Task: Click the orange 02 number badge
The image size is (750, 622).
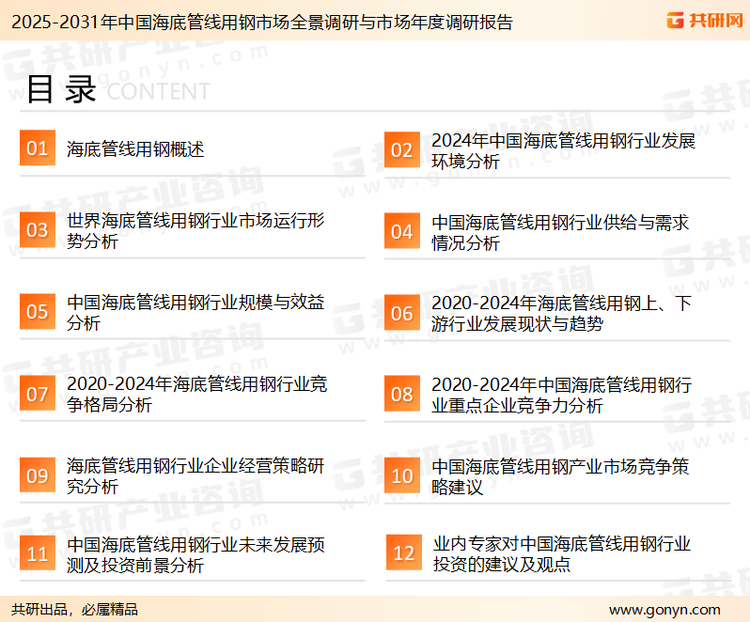Action: pos(402,150)
